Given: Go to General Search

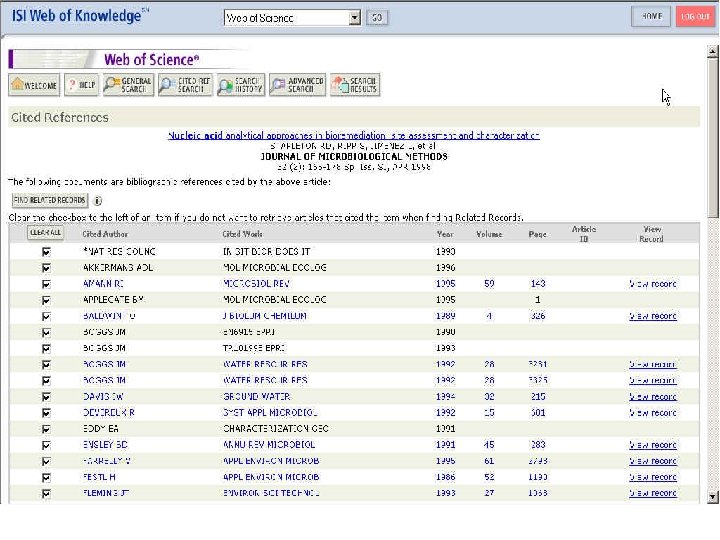Looking at the screenshot, I should 128,85.
